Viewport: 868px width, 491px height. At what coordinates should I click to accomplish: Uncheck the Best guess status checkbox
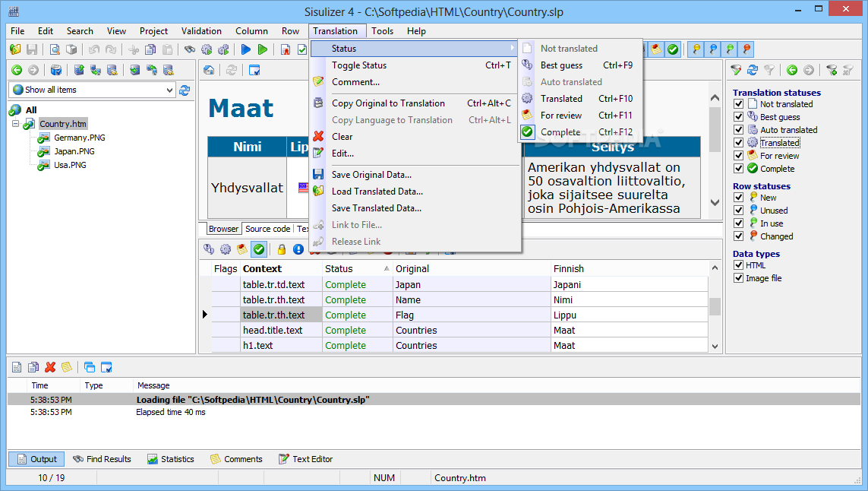(x=738, y=117)
